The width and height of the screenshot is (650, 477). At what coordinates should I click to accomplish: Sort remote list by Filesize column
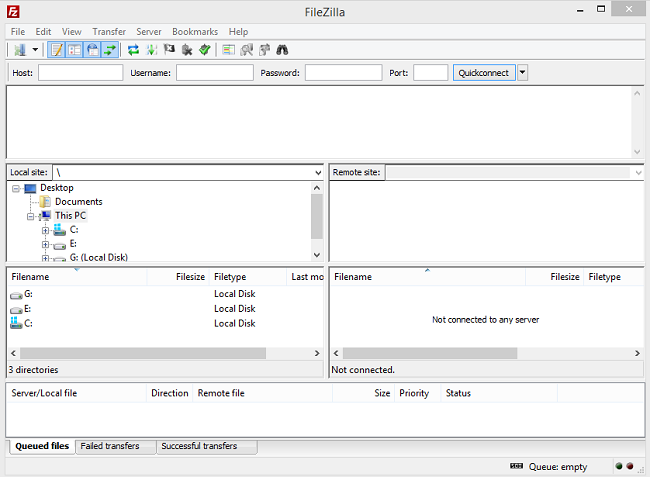point(555,277)
